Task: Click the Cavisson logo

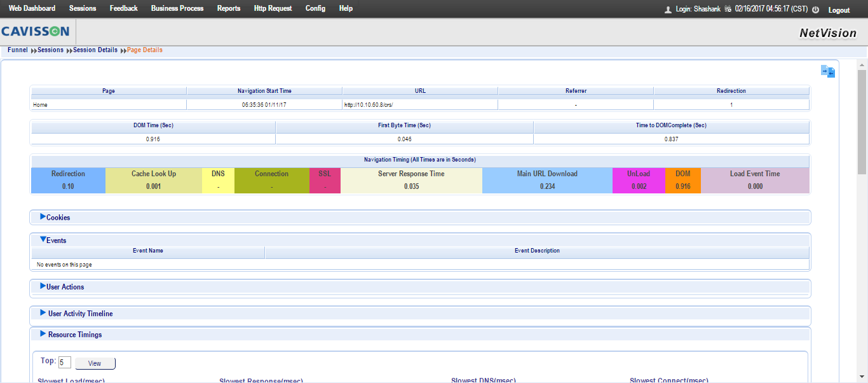Action: coord(36,32)
